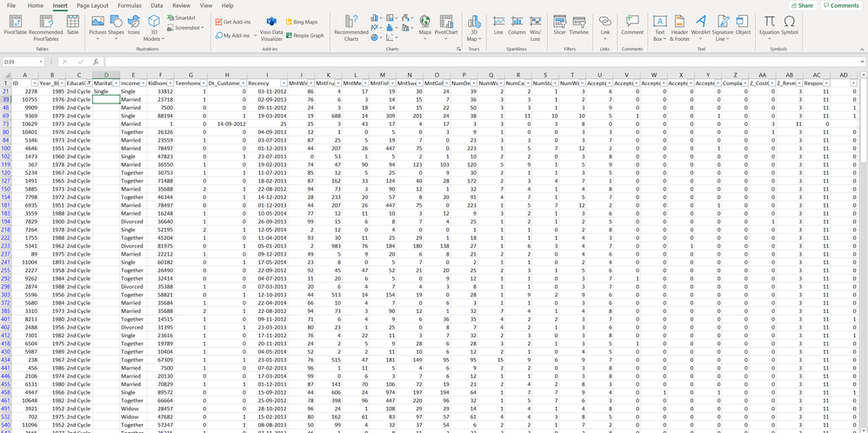
Task: Open the Income column filter dropdown
Action: pyautogui.click(x=144, y=83)
